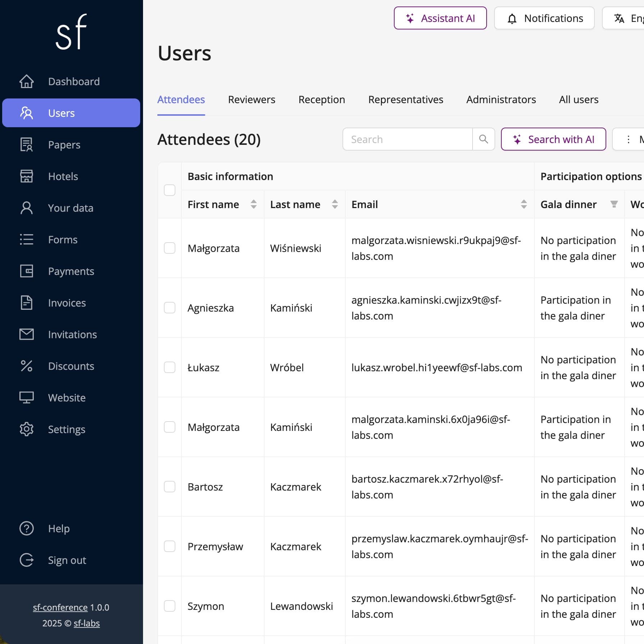Screen dimensions: 644x644
Task: Open the Help question mark icon
Action: point(26,529)
